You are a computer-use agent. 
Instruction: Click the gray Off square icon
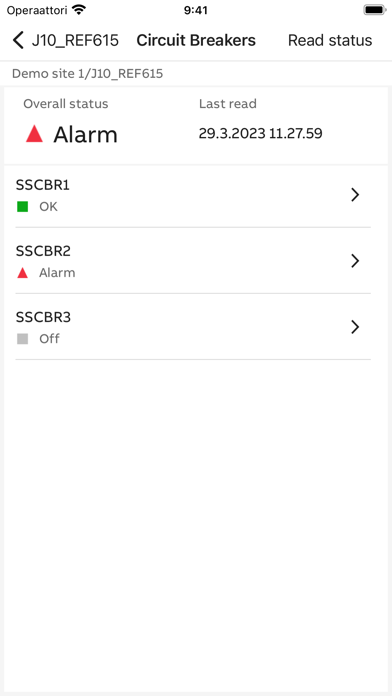point(22,339)
